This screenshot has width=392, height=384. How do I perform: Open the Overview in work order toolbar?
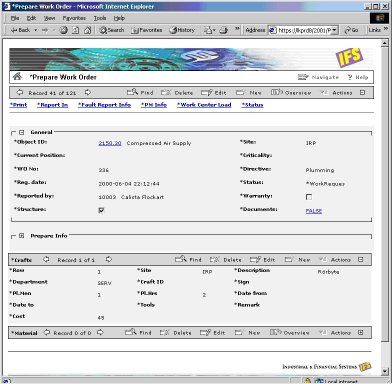[x=291, y=92]
